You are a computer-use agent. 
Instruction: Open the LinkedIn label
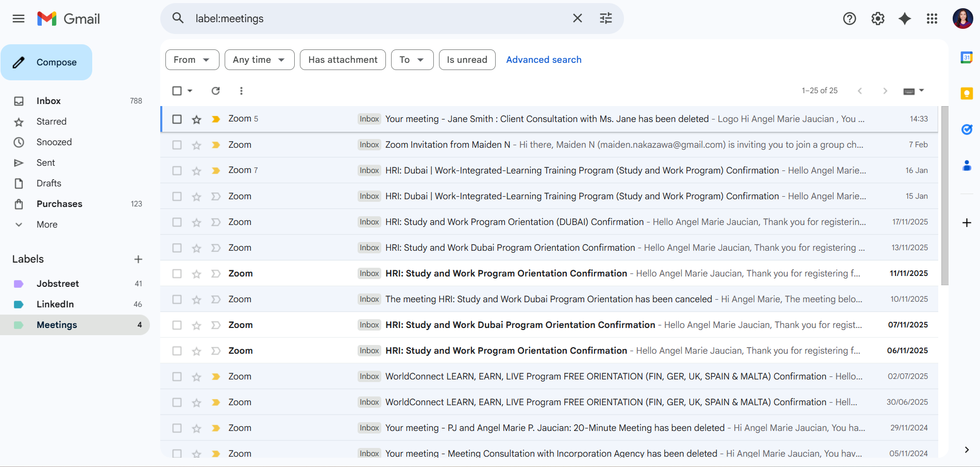point(55,304)
